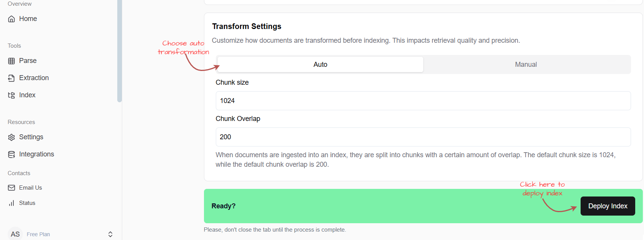644x240 pixels.
Task: Click the Index tree icon in sidebar
Action: pyautogui.click(x=11, y=95)
